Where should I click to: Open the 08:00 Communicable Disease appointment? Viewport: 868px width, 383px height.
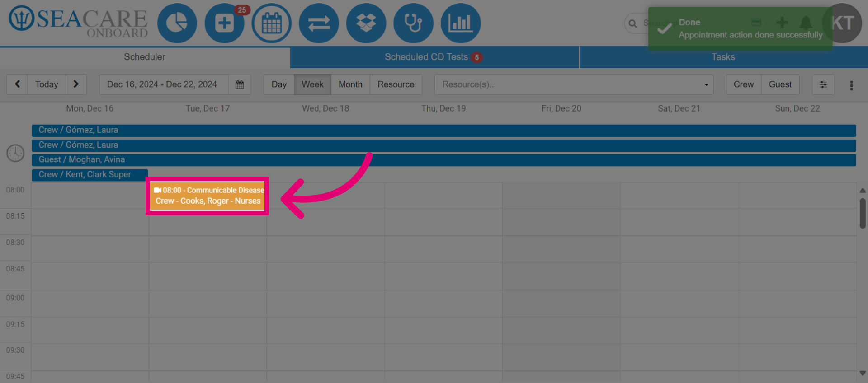[x=207, y=196]
